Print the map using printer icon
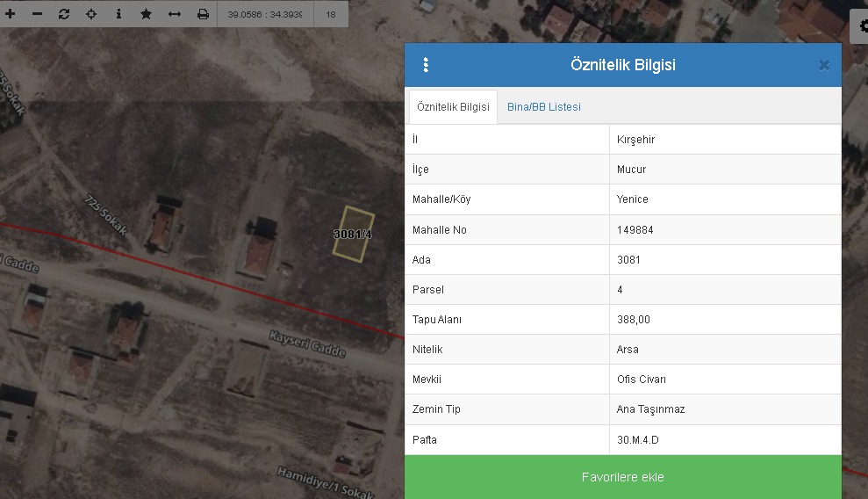 (x=203, y=14)
